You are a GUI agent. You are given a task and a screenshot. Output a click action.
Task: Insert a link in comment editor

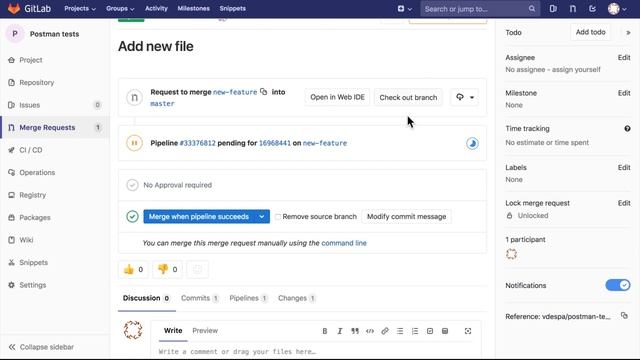click(x=385, y=331)
